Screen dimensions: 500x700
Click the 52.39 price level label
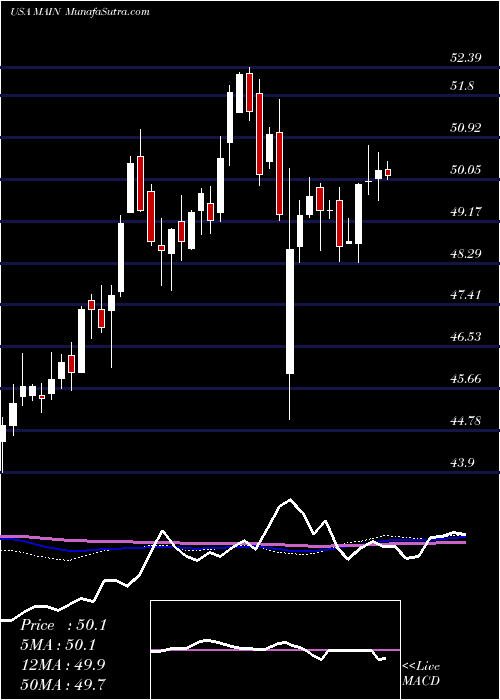coord(467,58)
